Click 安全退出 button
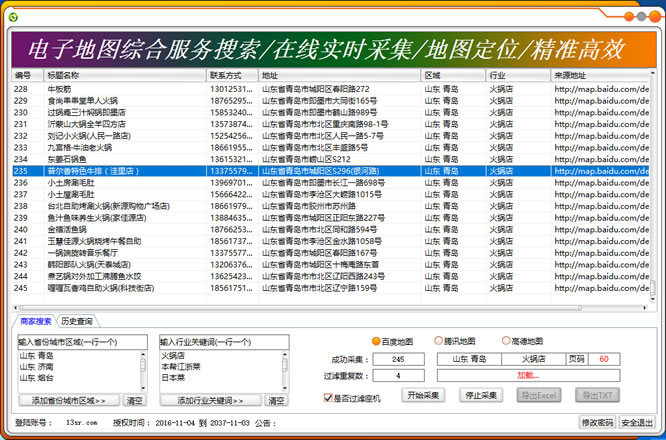666x440 pixels. (x=637, y=423)
